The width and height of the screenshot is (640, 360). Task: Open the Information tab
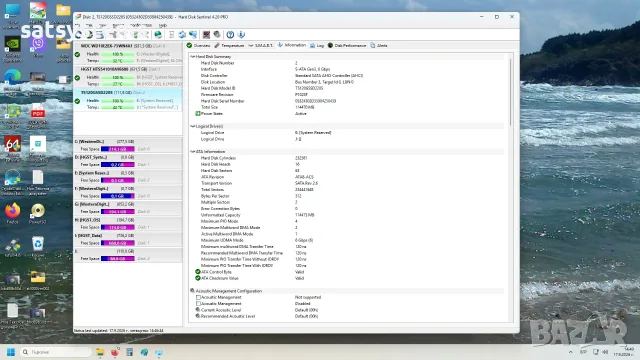click(x=292, y=45)
